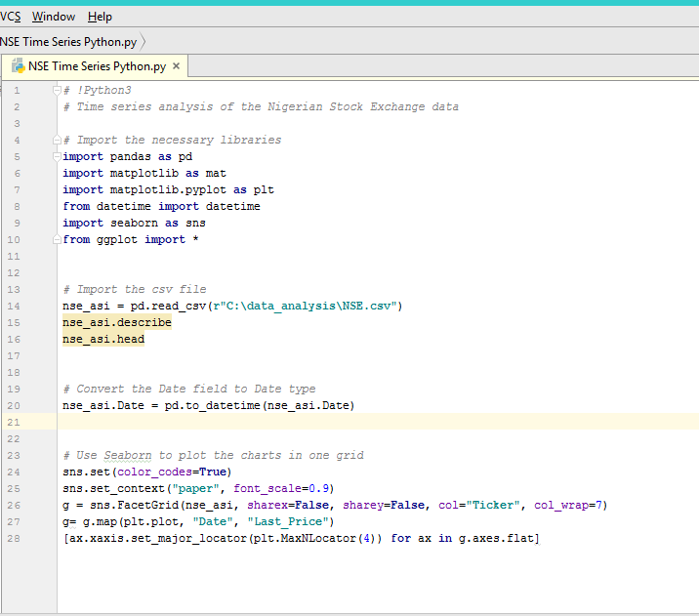
Task: Click the "paper" string on line 25
Action: (195, 488)
